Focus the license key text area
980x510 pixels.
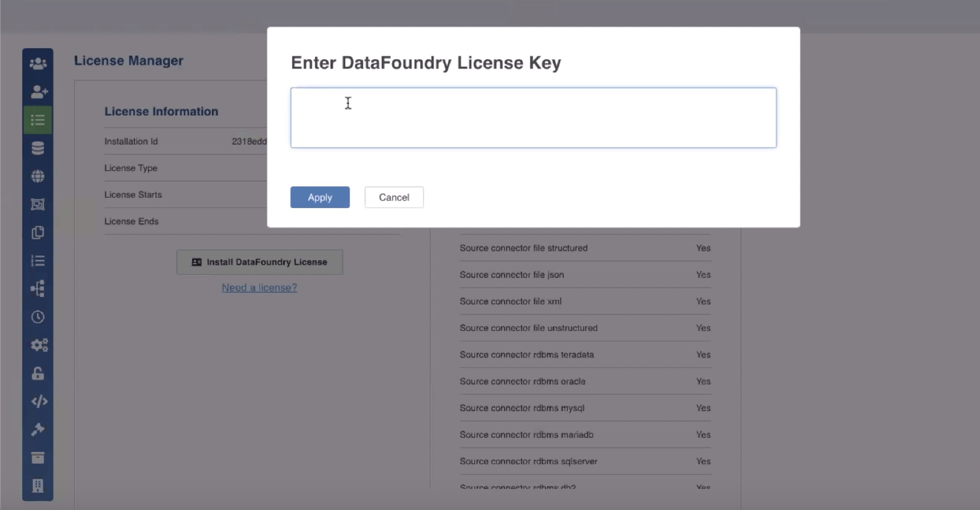(533, 118)
